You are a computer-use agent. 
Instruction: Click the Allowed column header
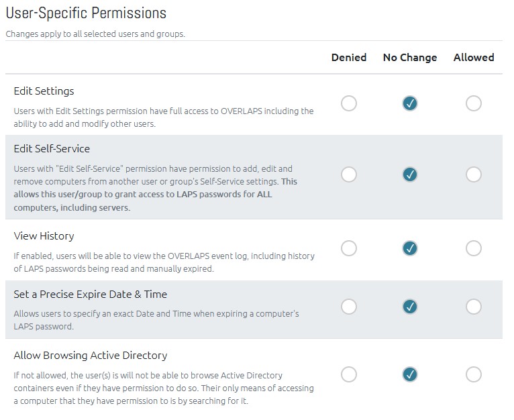click(474, 58)
